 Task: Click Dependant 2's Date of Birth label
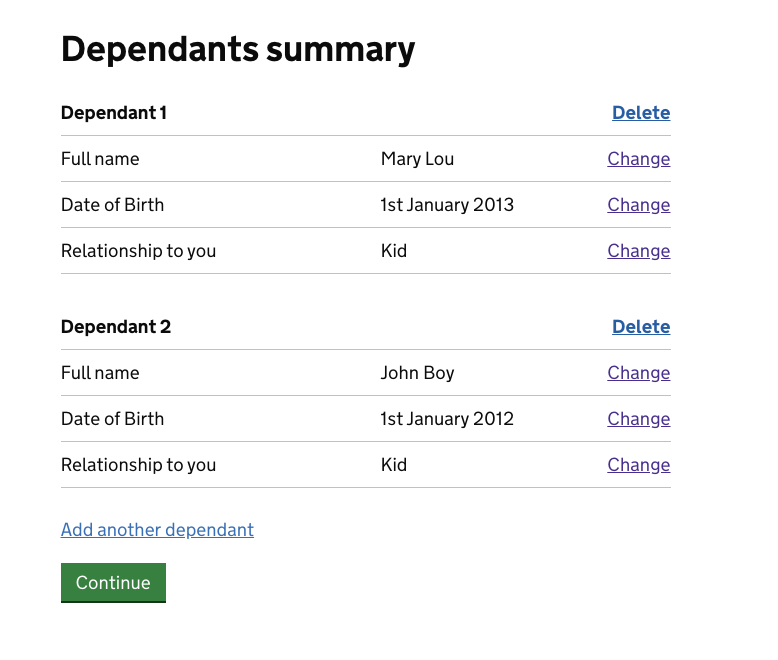pyautogui.click(x=112, y=419)
